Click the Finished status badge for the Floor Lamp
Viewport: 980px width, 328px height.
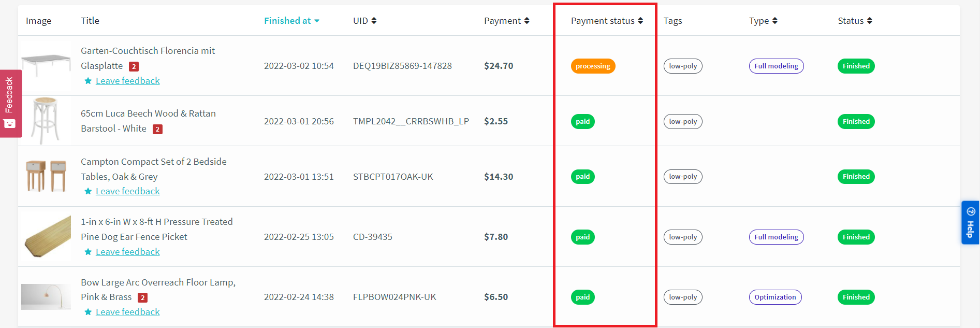click(856, 297)
